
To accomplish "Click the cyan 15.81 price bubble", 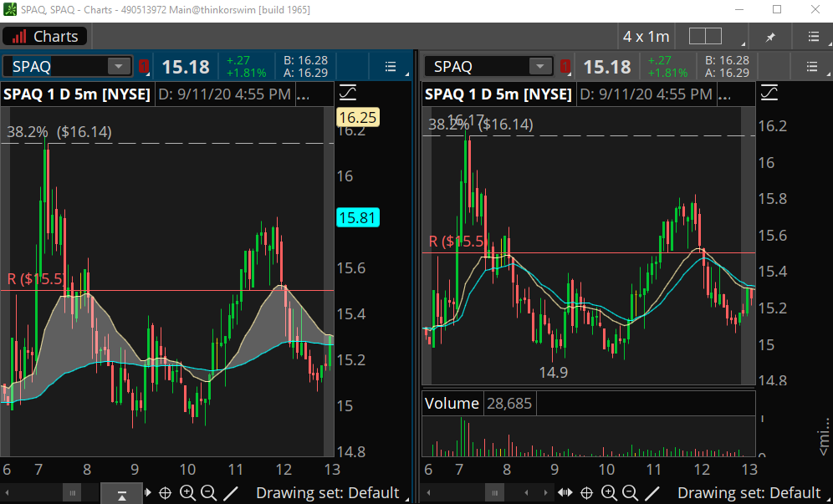I will tap(357, 218).
